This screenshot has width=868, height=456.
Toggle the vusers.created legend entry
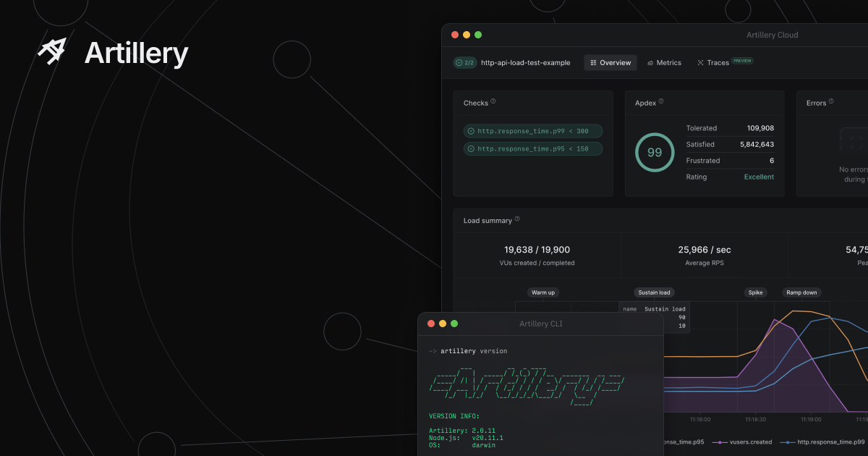(x=741, y=442)
